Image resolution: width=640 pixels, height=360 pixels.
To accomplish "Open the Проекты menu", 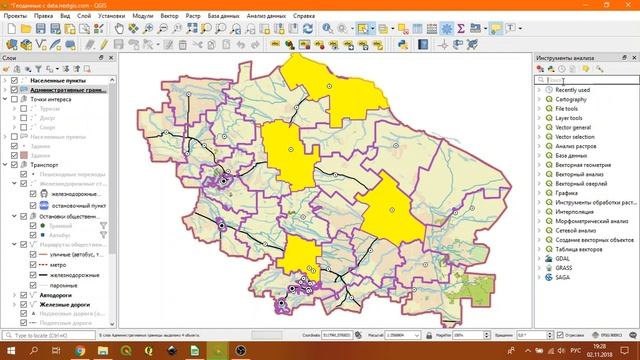I will click(x=15, y=16).
